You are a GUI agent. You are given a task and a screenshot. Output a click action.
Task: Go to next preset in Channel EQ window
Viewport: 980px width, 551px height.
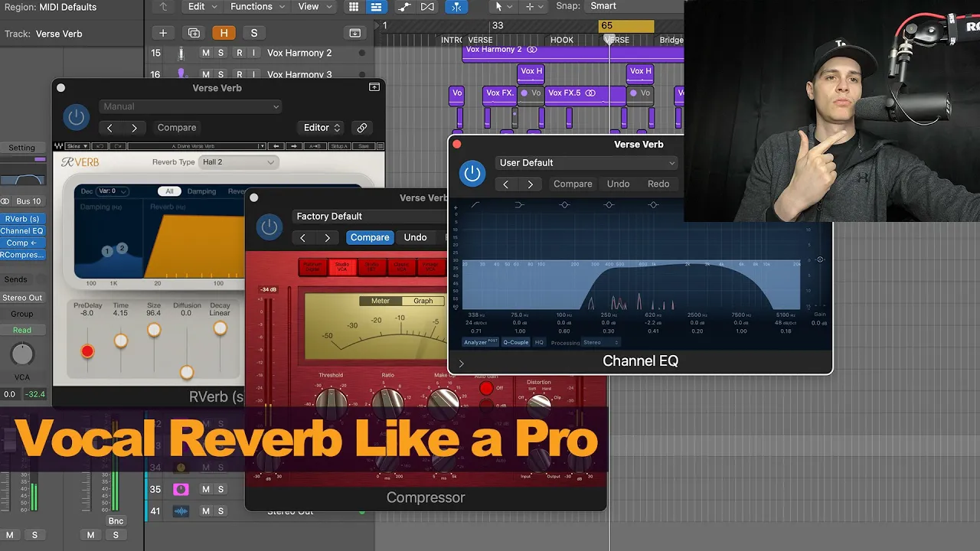click(530, 184)
